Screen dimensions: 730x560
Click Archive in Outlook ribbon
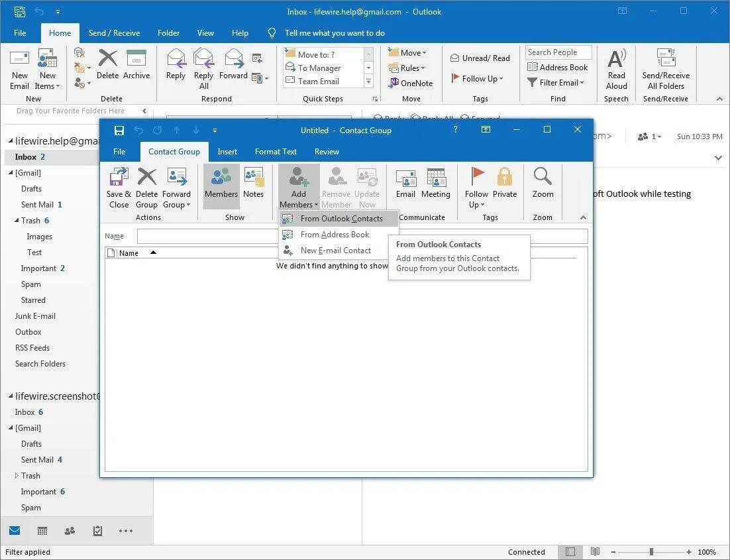click(136, 64)
